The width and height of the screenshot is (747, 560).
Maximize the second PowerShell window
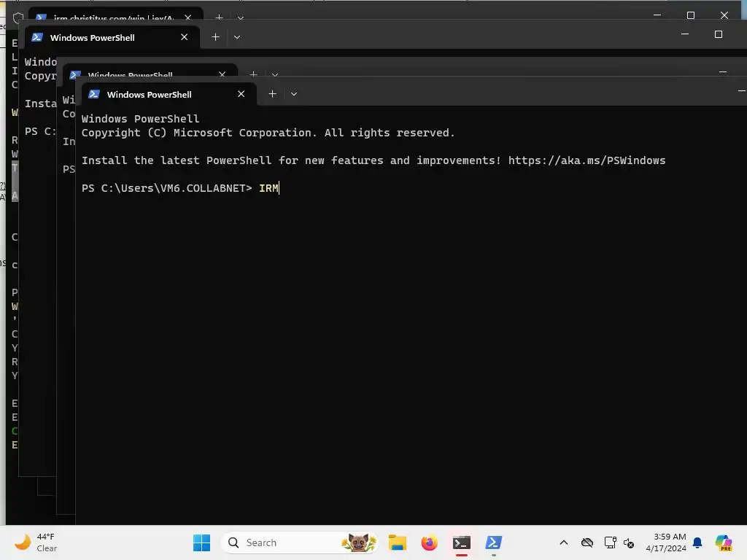[x=719, y=34]
